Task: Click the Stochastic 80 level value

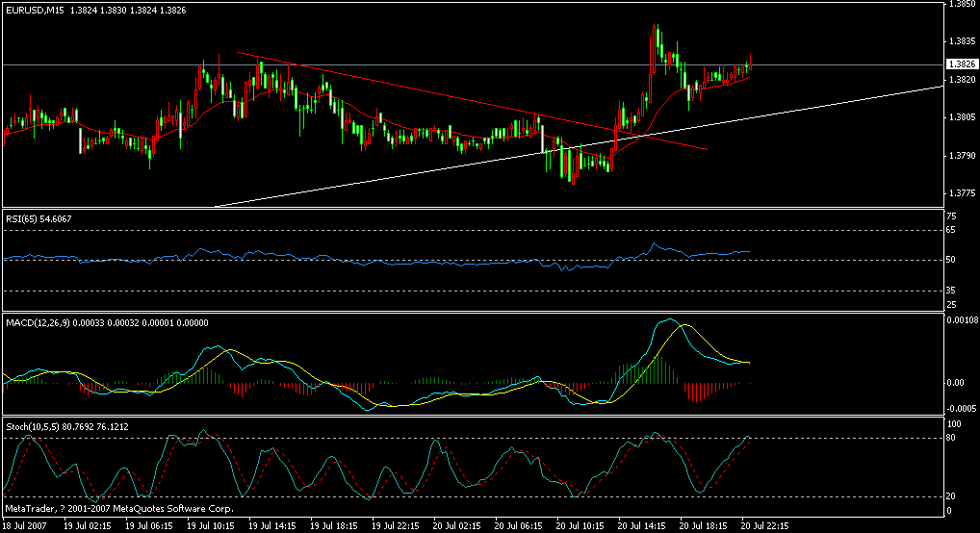Action: [x=950, y=438]
